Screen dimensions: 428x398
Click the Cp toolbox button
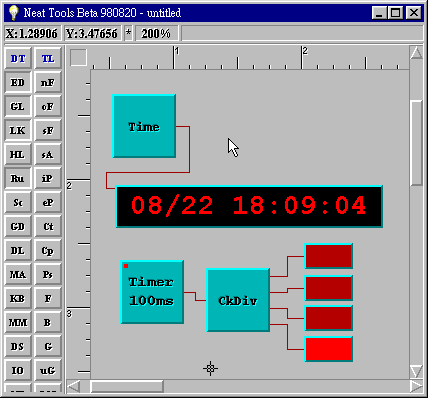(48, 250)
